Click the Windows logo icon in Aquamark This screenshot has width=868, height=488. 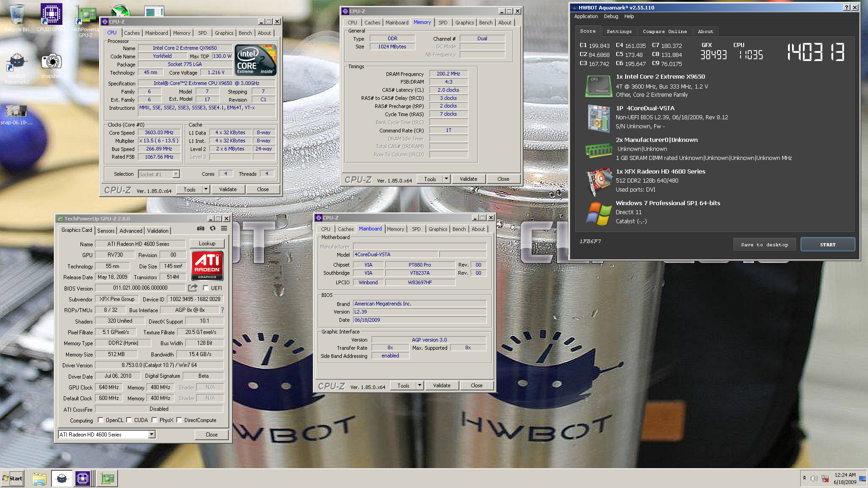599,213
